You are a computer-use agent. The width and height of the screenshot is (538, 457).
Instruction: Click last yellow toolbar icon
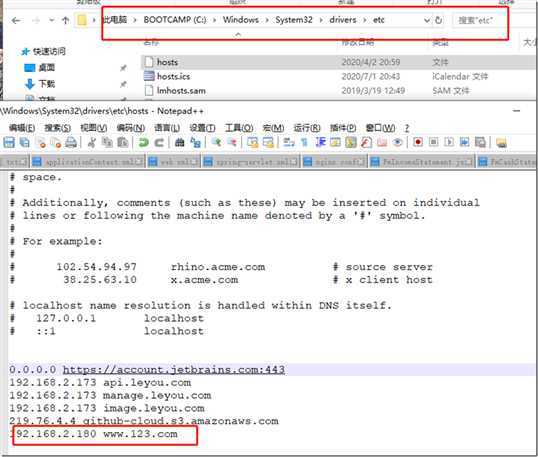501,142
